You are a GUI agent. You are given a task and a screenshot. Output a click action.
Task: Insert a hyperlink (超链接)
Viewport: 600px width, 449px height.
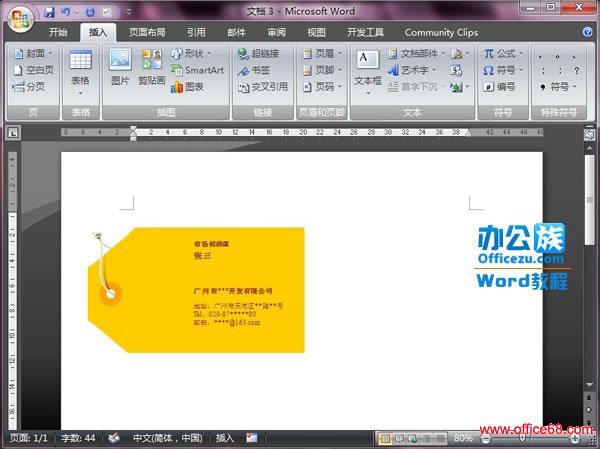pos(258,53)
